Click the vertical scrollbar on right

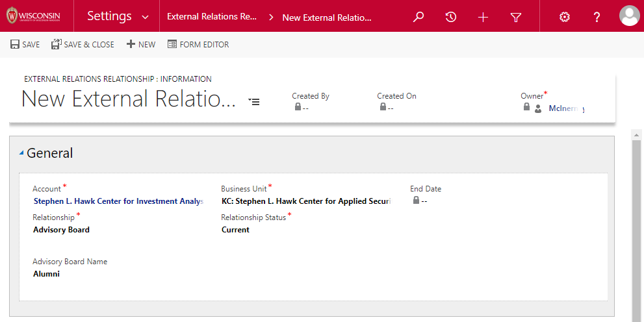coord(637,227)
